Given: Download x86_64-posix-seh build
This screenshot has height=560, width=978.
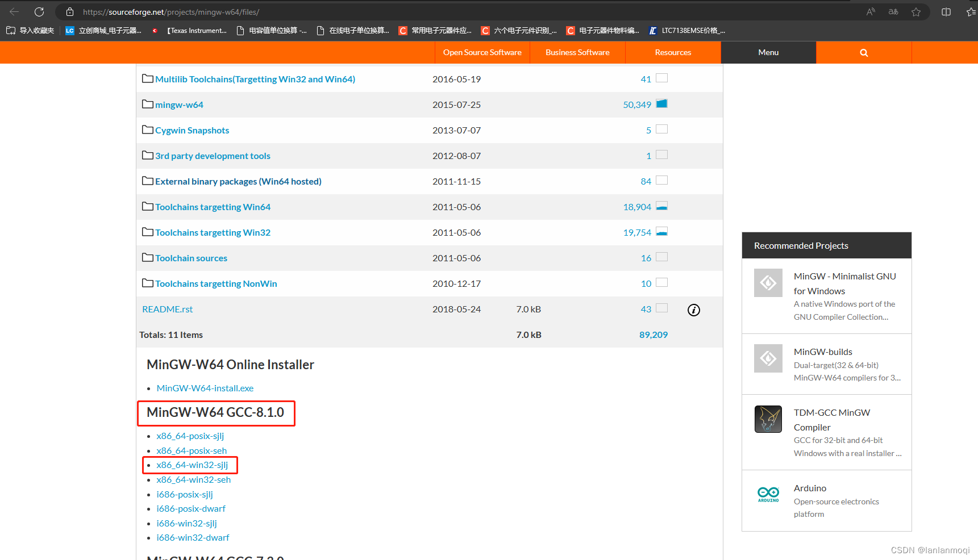Looking at the screenshot, I should click(x=192, y=450).
